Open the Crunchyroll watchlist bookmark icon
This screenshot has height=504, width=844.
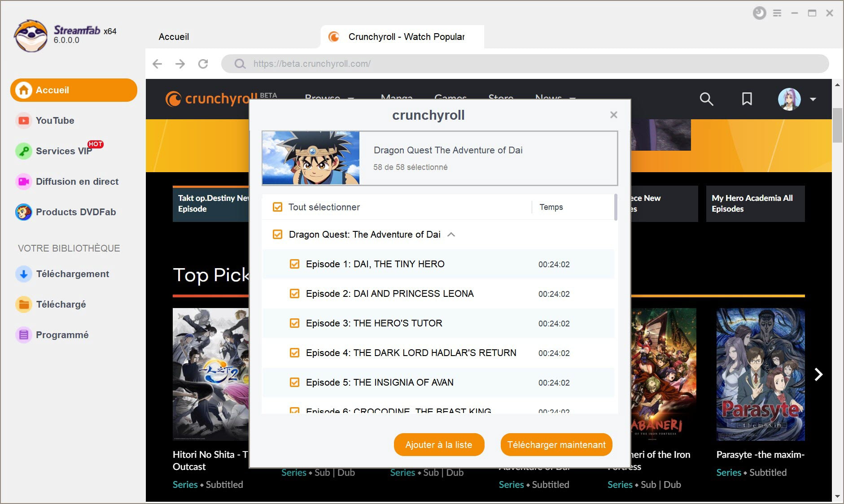click(x=747, y=99)
